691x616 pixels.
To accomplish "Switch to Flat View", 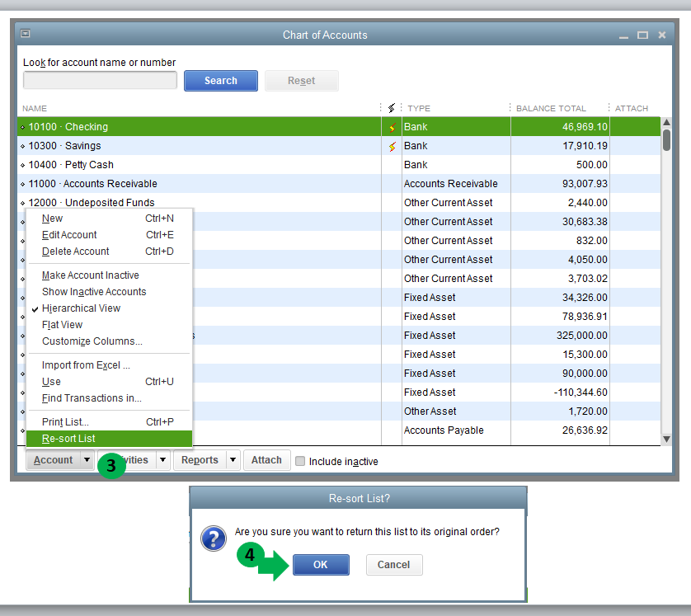I will tap(110, 325).
